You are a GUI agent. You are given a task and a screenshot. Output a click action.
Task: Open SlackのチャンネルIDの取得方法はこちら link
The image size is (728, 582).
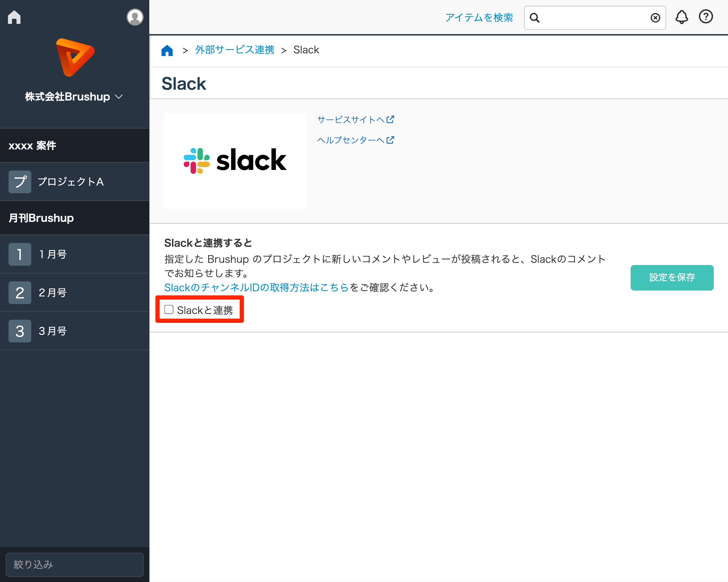(257, 288)
